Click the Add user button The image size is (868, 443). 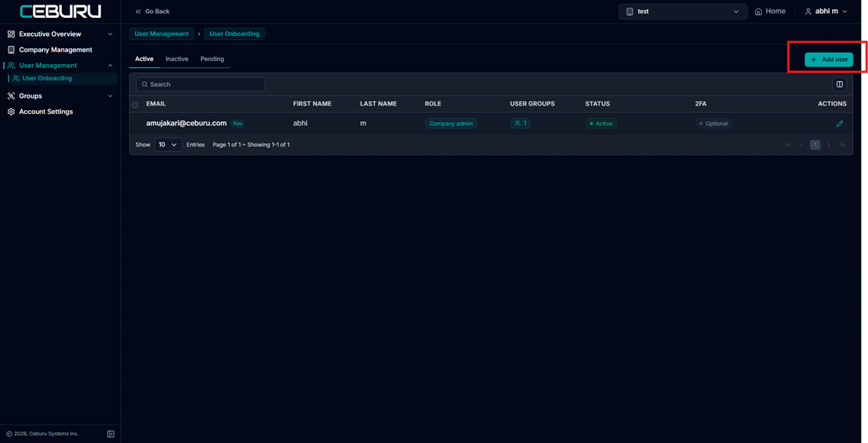tap(829, 60)
